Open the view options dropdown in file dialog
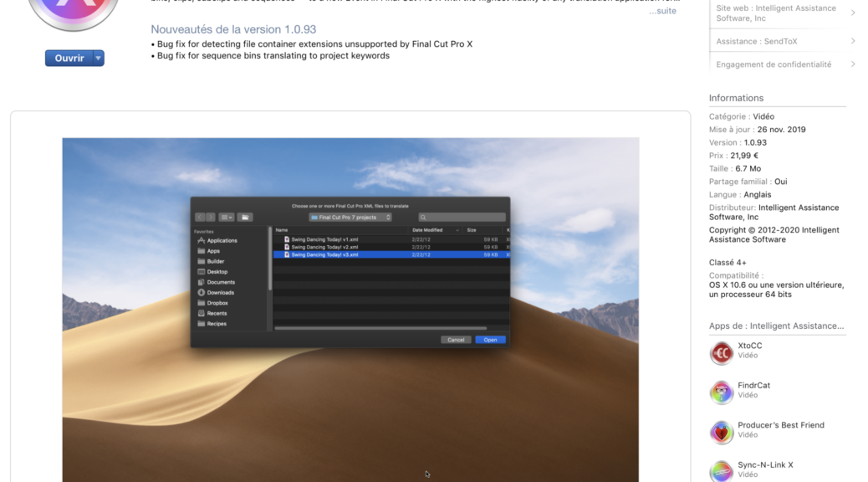The height and width of the screenshot is (482, 868). point(227,218)
